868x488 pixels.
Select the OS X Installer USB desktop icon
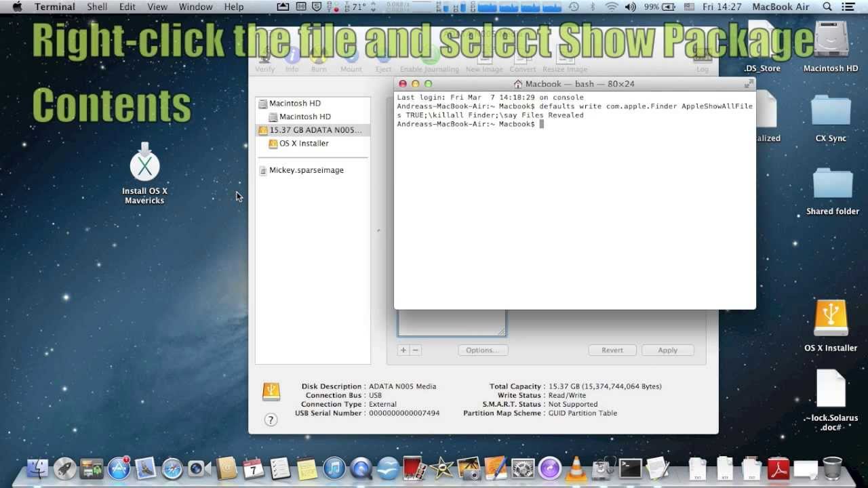point(831,326)
